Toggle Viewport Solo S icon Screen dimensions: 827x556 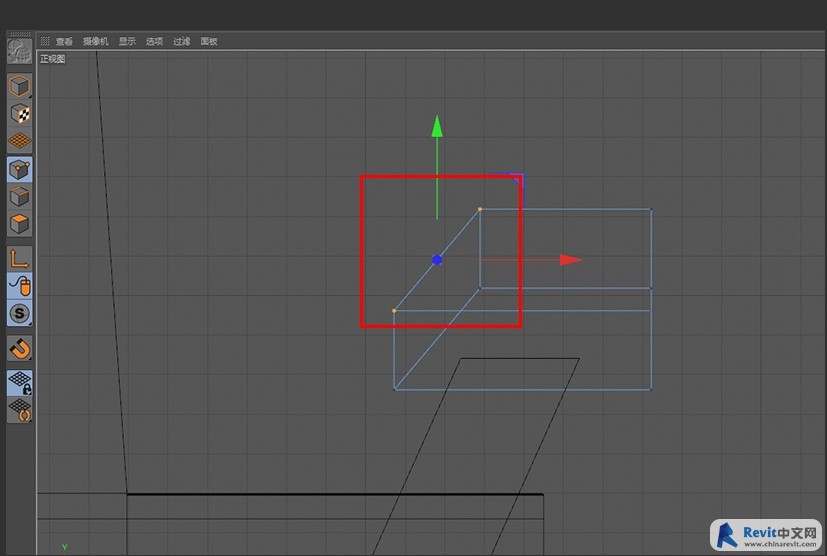coord(20,313)
